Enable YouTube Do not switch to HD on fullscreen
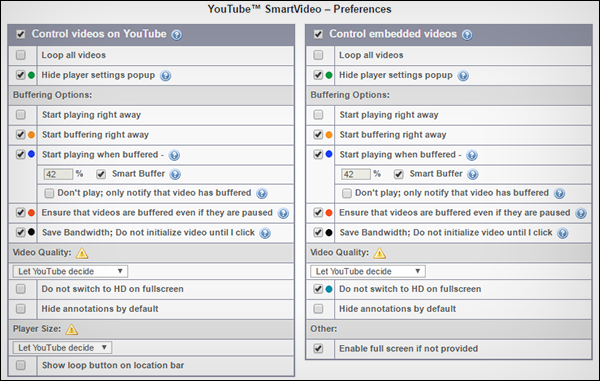This screenshot has width=600, height=381. pyautogui.click(x=21, y=289)
